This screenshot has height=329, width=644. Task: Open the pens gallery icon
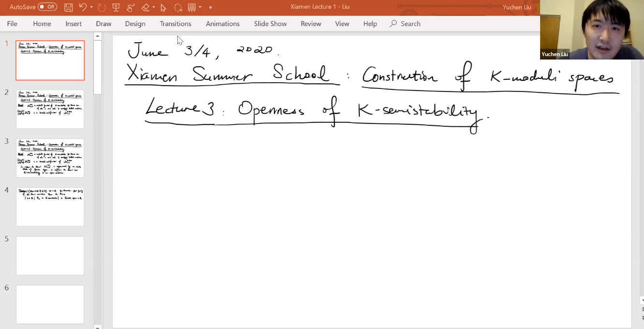point(192,7)
